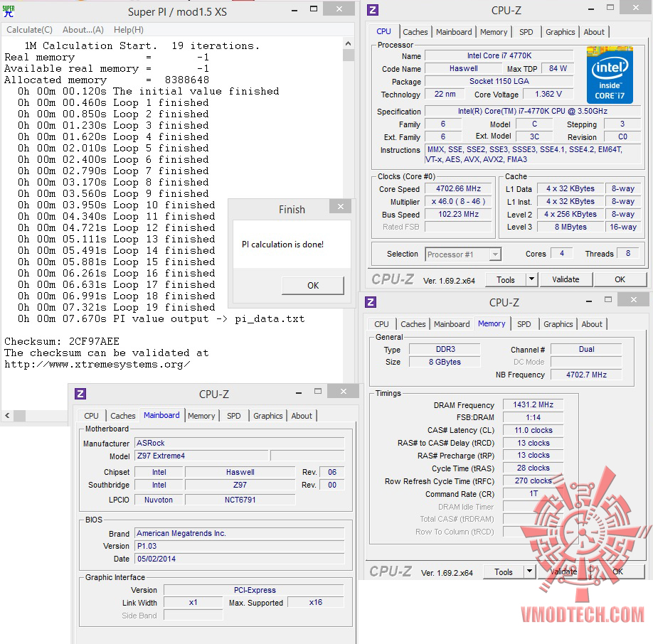Click Validate in top CPU-Z window
The height and width of the screenshot is (644, 653).
point(566,279)
